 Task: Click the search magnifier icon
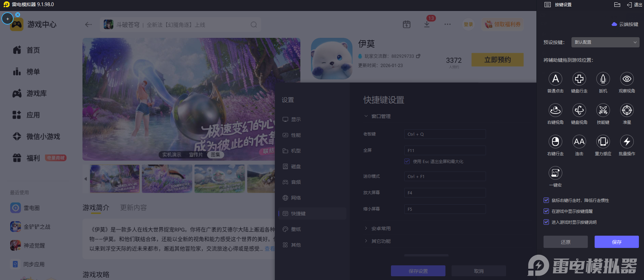(x=254, y=25)
